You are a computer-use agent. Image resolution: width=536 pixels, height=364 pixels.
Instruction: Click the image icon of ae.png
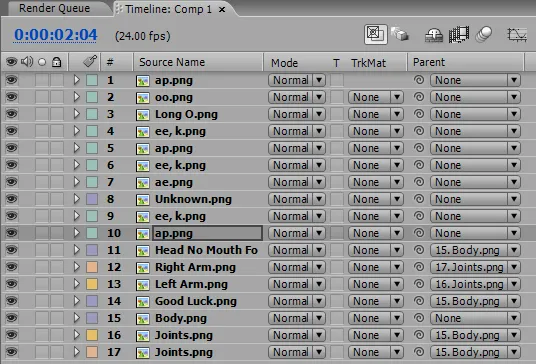[143, 183]
